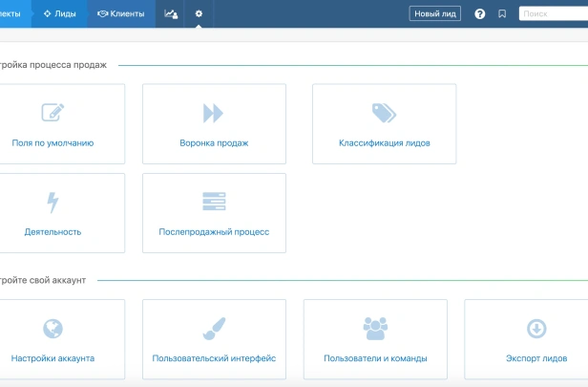Image resolution: width=588 pixels, height=387 pixels.
Task: Open the Воронка продаж link
Action: click(x=214, y=143)
